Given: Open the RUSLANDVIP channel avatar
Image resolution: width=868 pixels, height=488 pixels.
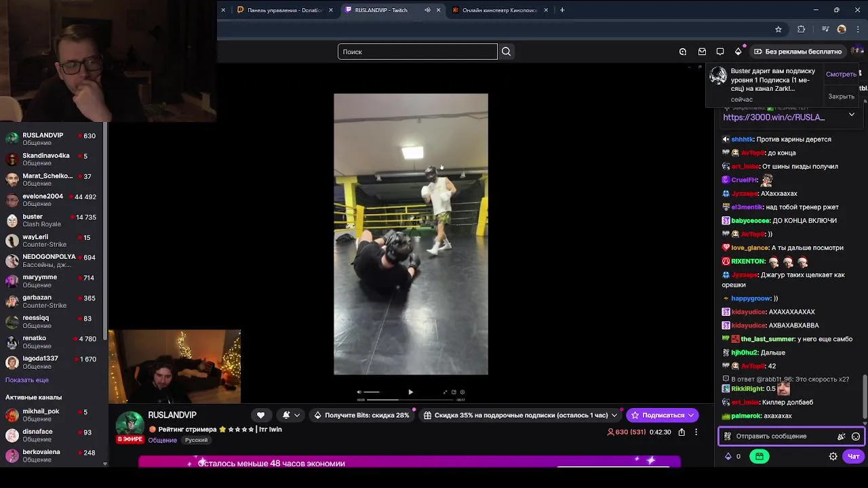Looking at the screenshot, I should 130,424.
